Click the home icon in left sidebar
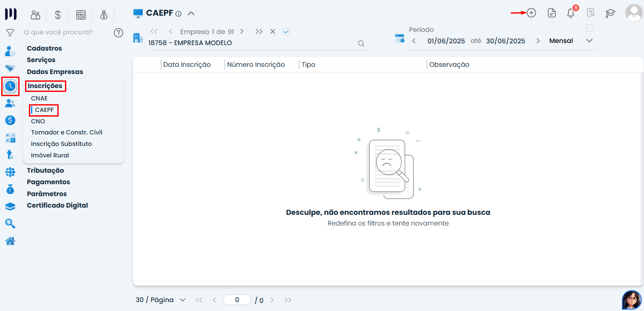The image size is (644, 311). (10, 241)
